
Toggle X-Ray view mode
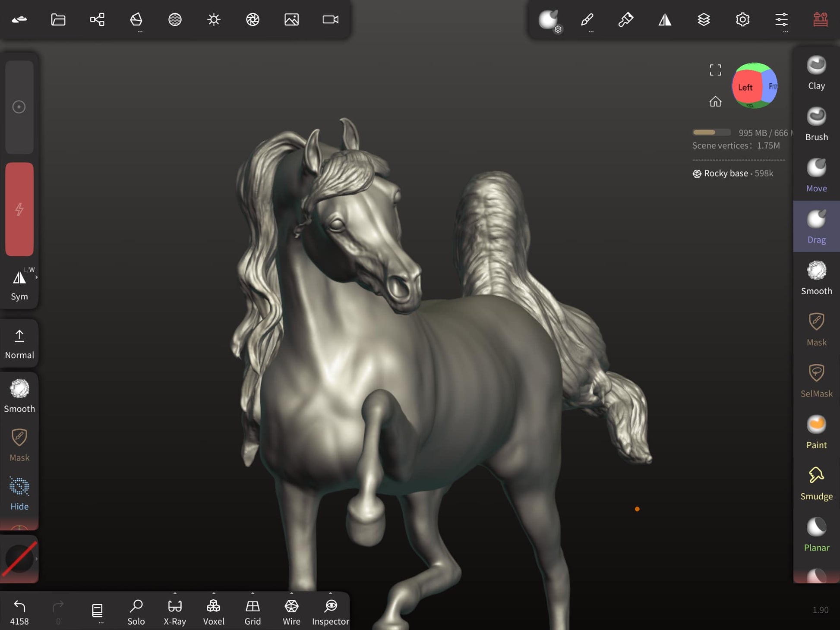coord(175,611)
